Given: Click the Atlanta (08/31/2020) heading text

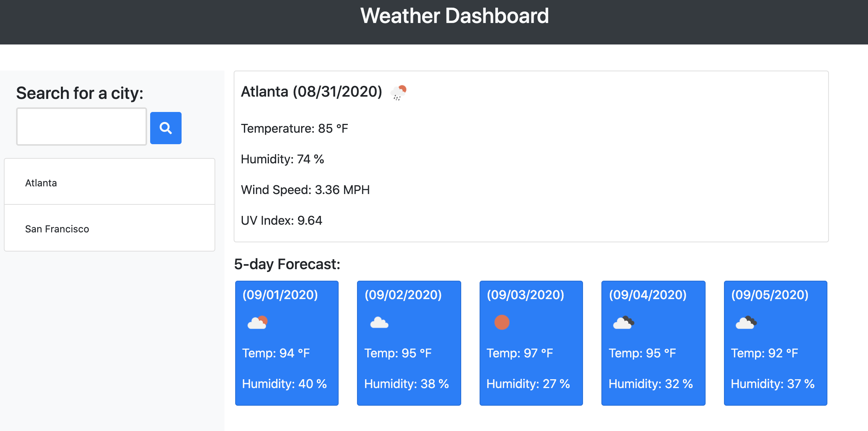Looking at the screenshot, I should 311,92.
